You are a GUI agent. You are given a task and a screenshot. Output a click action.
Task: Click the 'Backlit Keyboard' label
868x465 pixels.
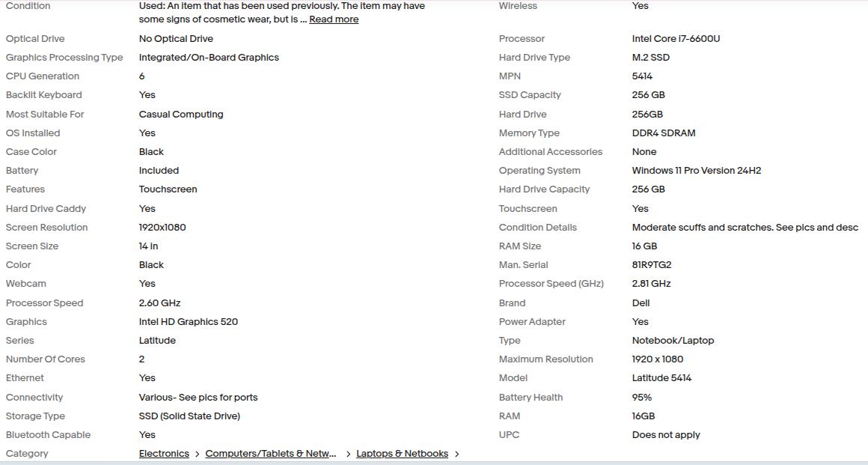point(43,95)
